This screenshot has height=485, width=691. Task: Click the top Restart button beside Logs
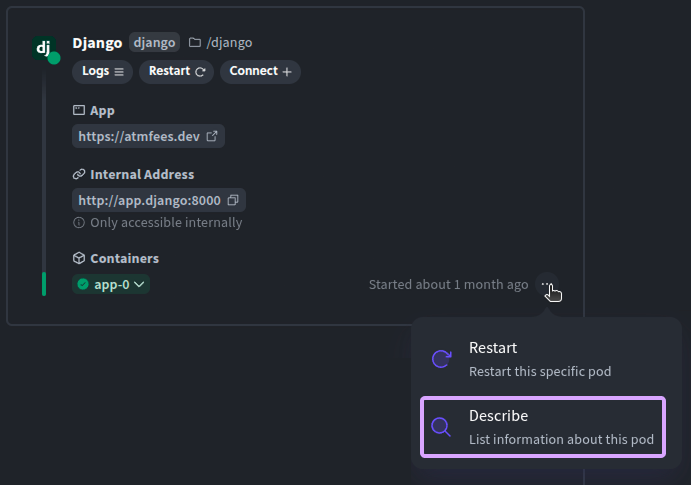pos(176,71)
